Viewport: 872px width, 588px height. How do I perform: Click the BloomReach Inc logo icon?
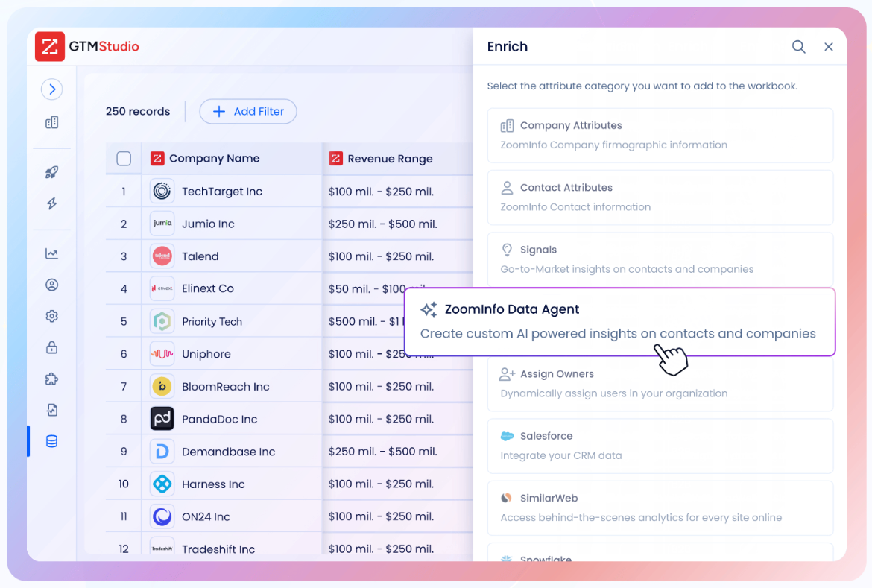pos(162,387)
